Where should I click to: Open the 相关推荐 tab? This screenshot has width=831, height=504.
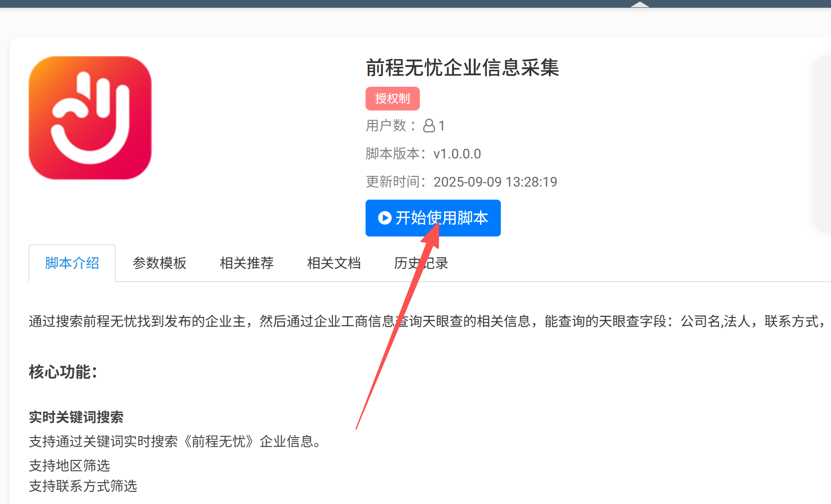pyautogui.click(x=247, y=263)
